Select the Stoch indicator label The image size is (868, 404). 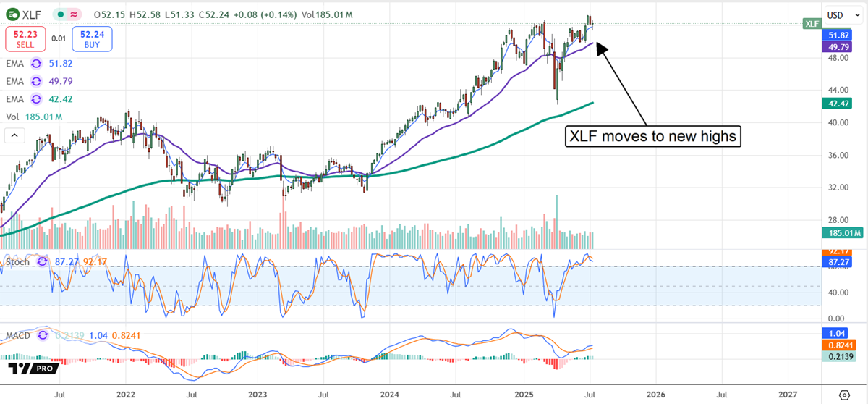click(x=18, y=262)
